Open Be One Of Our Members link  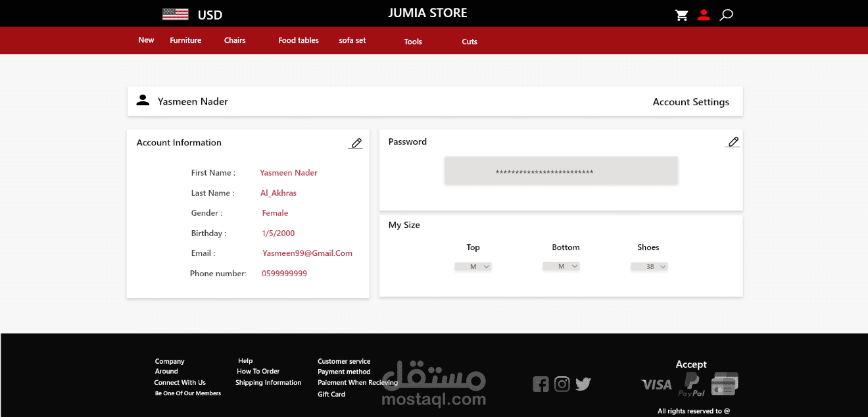point(188,393)
